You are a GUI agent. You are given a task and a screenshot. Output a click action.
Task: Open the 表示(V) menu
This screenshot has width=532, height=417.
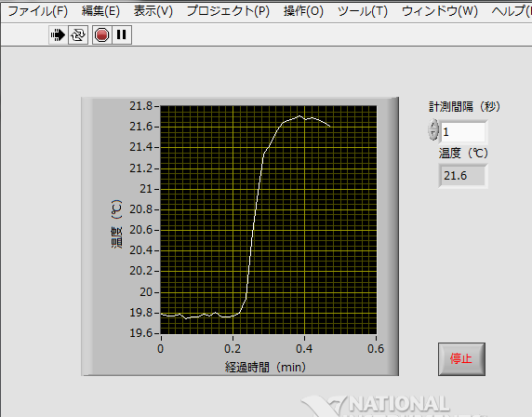[153, 11]
